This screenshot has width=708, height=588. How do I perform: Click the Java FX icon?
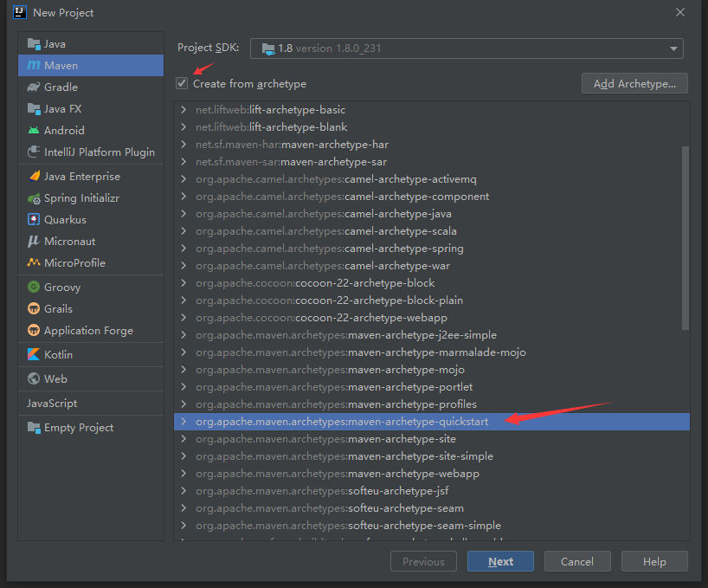pyautogui.click(x=34, y=109)
